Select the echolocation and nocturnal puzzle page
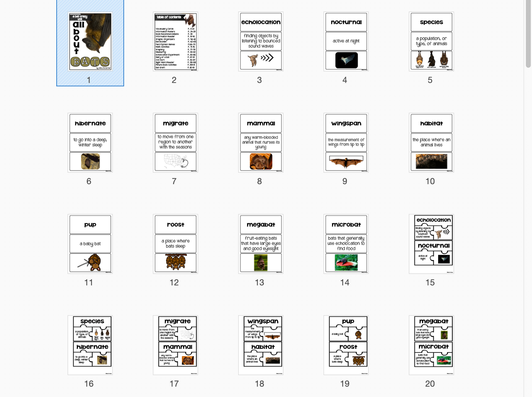 [431, 244]
